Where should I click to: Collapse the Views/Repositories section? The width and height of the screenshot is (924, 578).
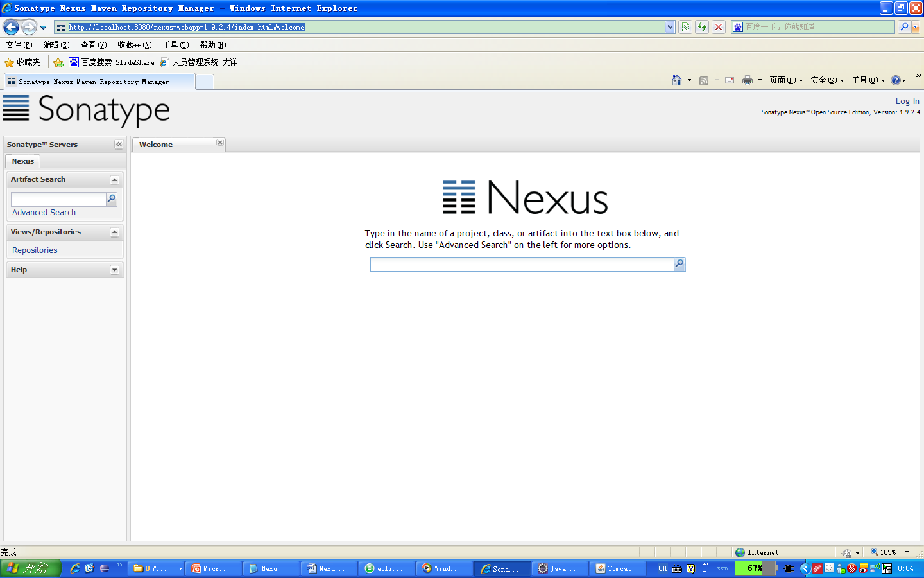114,232
